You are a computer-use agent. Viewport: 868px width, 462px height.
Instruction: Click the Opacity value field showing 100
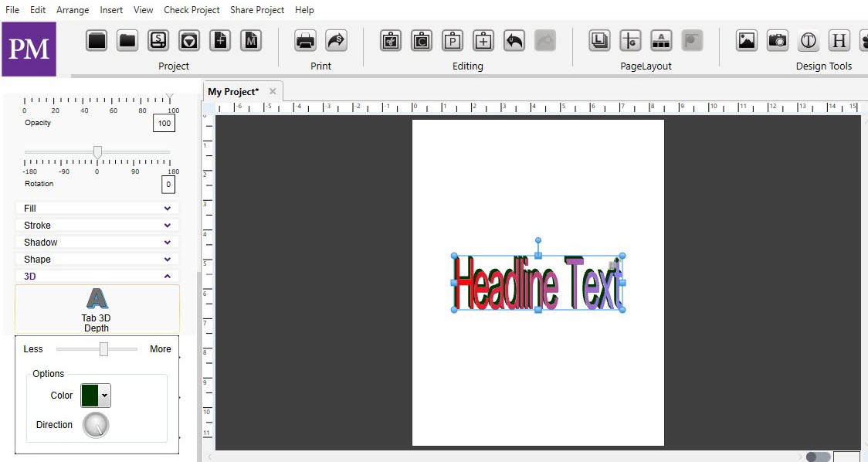point(164,123)
